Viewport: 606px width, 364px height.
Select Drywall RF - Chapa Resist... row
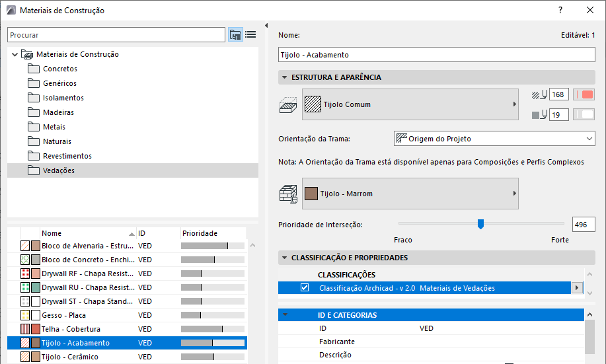127,273
